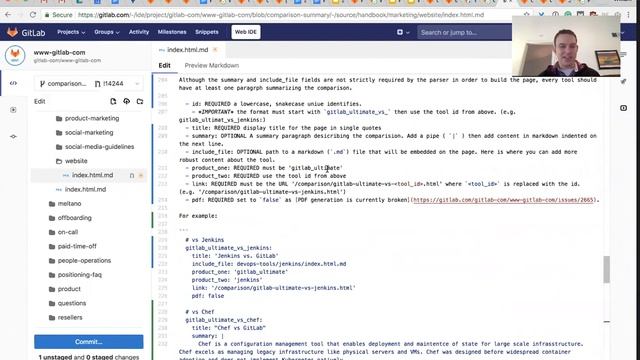Create a new file with the New file icon

(113, 101)
